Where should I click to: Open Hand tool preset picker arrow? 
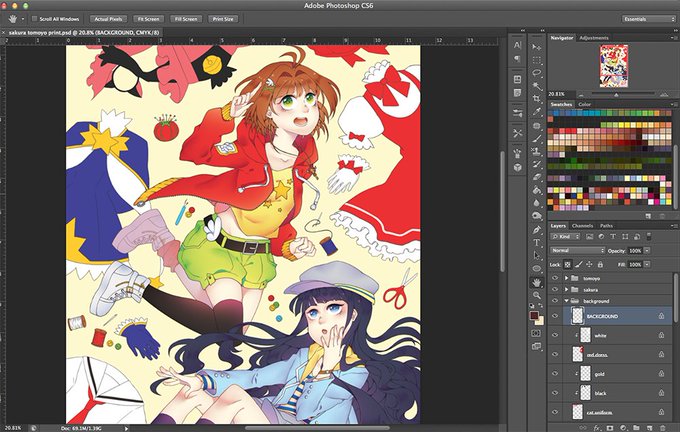tap(23, 19)
